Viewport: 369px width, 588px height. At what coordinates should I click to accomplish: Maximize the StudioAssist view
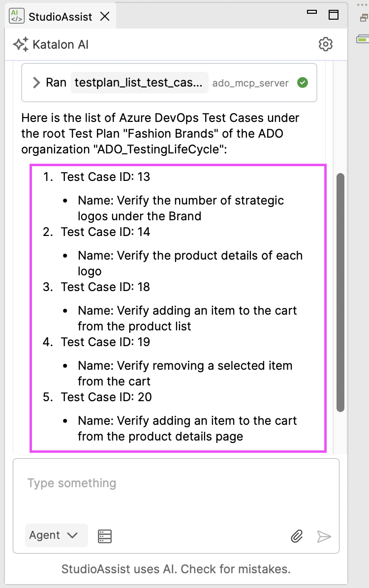point(335,15)
